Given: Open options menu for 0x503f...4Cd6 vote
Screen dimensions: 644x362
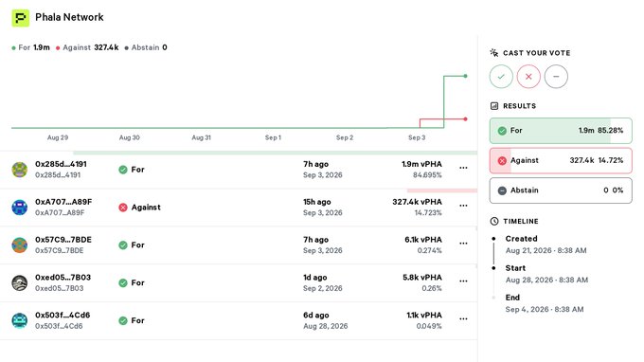Looking at the screenshot, I should point(463,318).
